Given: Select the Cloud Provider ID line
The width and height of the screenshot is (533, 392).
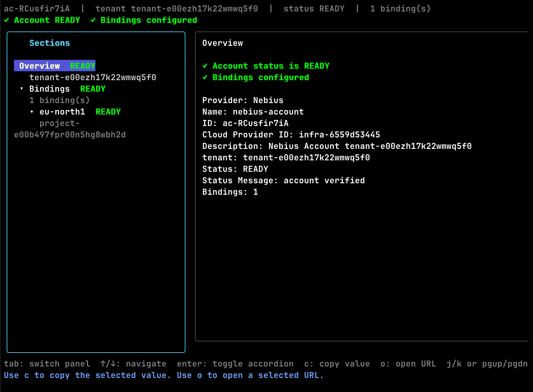Looking at the screenshot, I should pos(291,135).
